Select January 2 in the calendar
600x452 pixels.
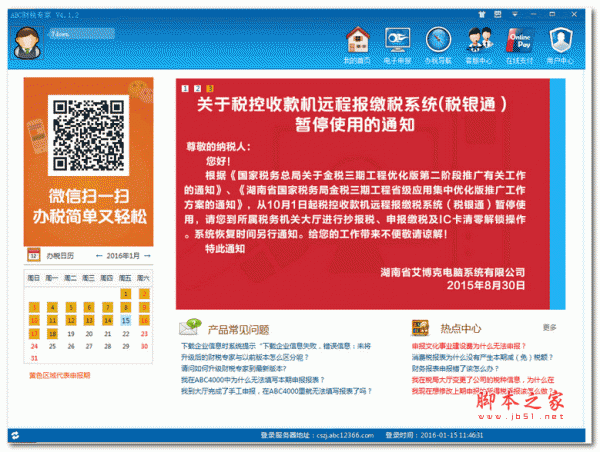144,294
